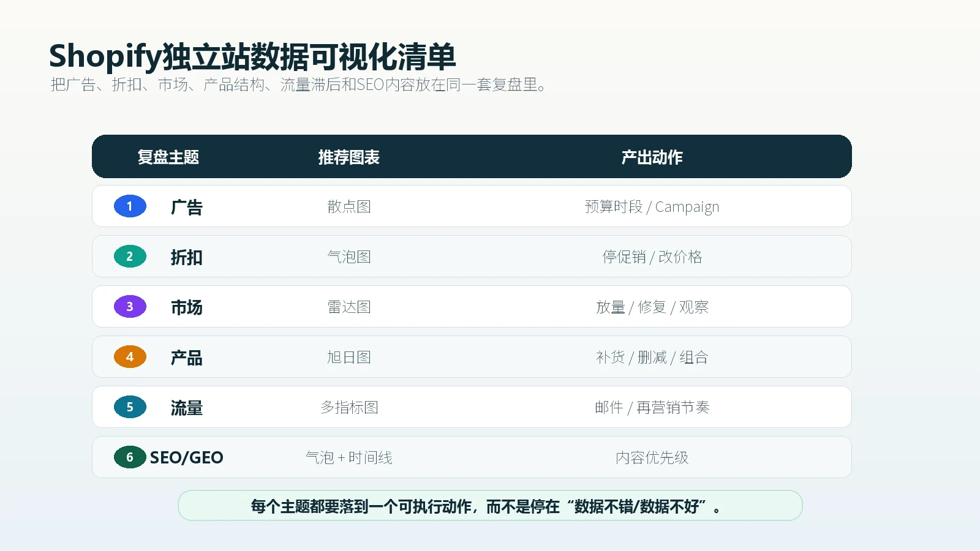The width and height of the screenshot is (980, 551).
Task: Select the slide title 'Shopify独立站数据可视化清单'
Action: point(252,56)
